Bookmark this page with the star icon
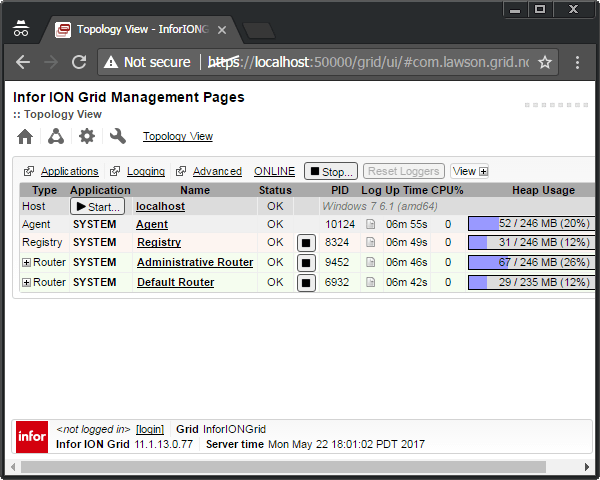The width and height of the screenshot is (600, 480). (545, 62)
